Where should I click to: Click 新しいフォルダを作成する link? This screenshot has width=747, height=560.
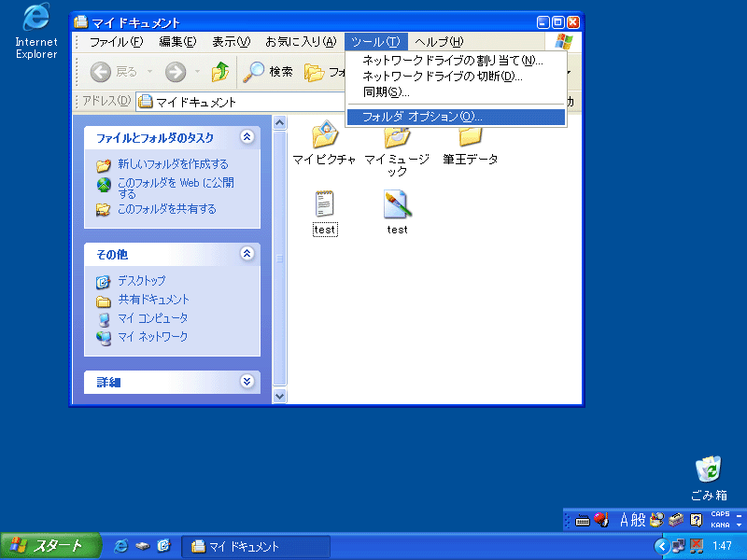173,164
